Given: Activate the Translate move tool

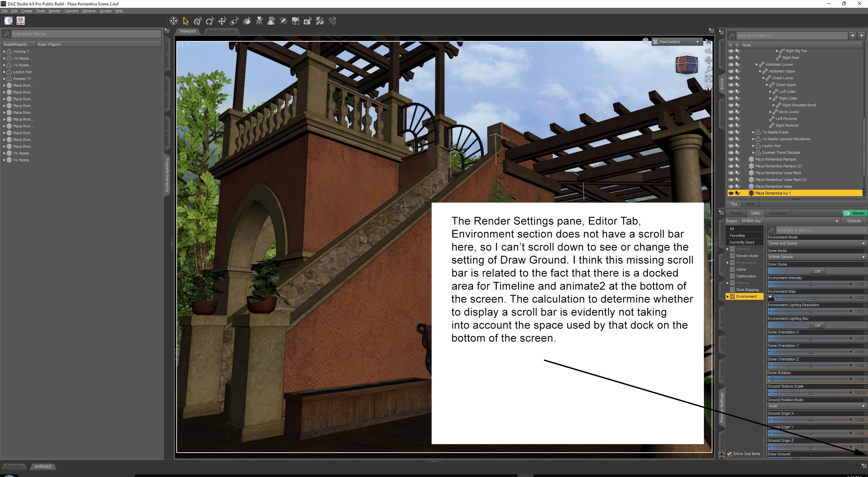Looking at the screenshot, I should [x=222, y=21].
